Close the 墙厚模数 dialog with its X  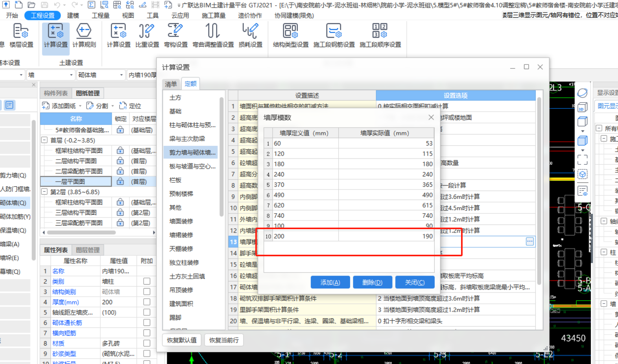431,118
